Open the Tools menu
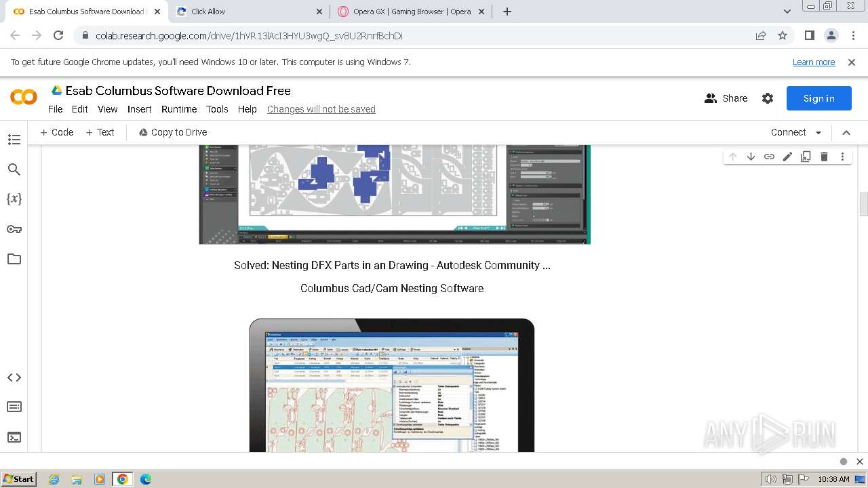The width and height of the screenshot is (868, 488). [x=217, y=109]
